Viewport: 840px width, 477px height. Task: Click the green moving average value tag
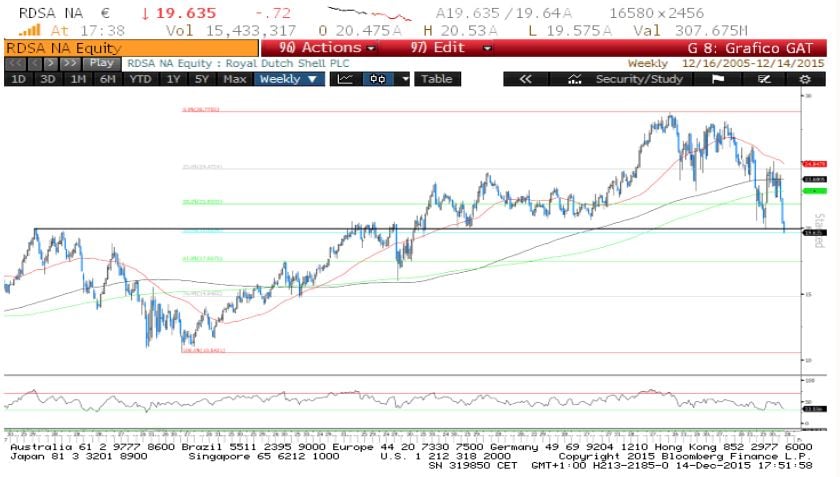tap(814, 191)
